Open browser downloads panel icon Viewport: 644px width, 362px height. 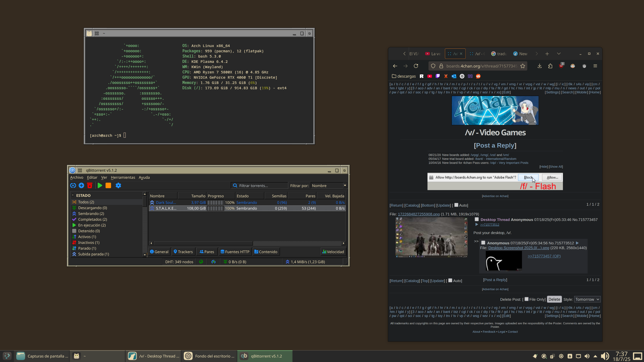coord(540,66)
